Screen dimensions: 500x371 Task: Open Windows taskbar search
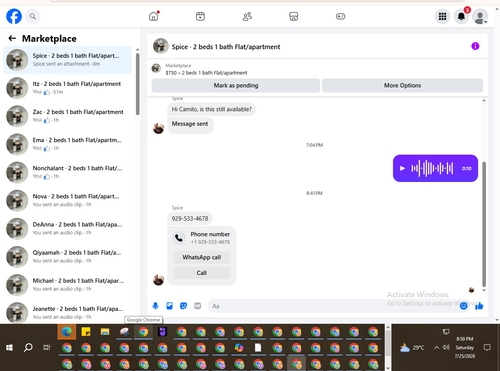[28, 348]
